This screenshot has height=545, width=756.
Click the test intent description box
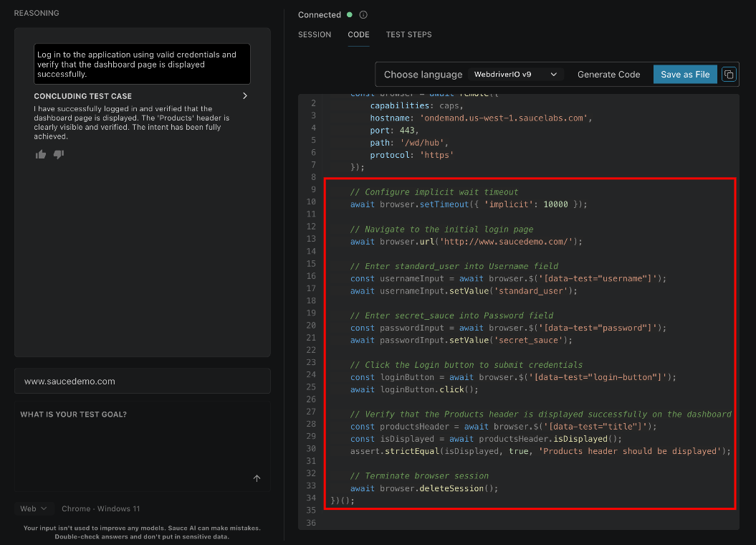coord(142,64)
